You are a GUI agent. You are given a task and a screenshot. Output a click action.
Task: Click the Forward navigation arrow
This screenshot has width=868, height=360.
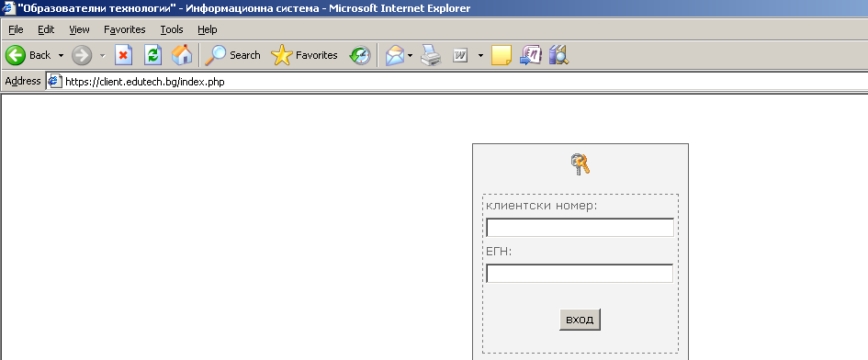point(82,55)
